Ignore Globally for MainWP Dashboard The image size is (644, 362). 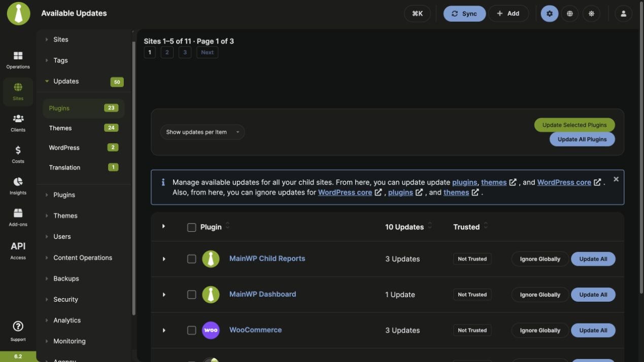(x=540, y=295)
